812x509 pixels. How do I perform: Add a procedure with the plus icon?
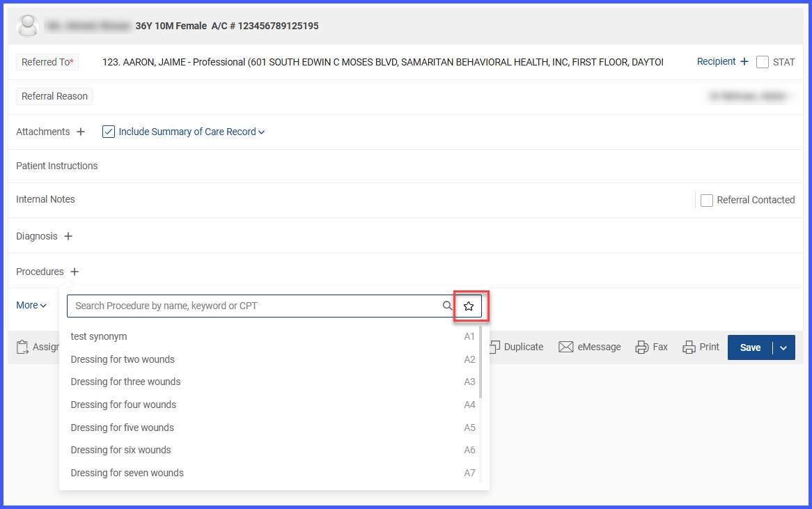tap(75, 272)
